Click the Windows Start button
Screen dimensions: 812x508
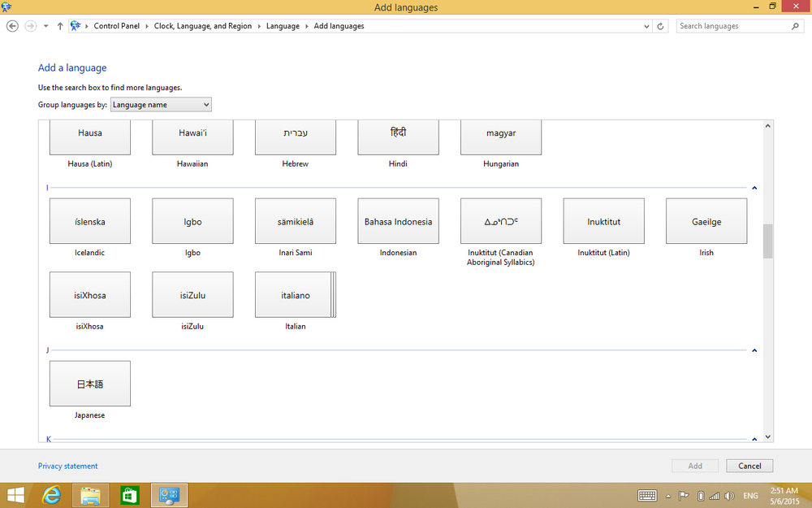(x=15, y=495)
